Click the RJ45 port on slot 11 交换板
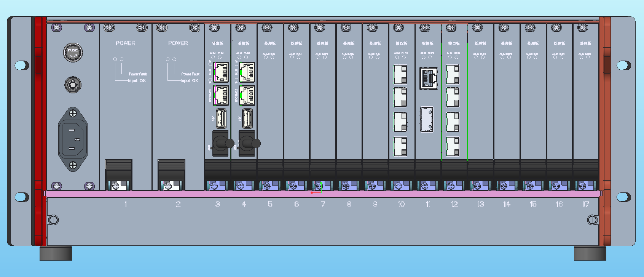The height and width of the screenshot is (277, 644). click(429, 78)
